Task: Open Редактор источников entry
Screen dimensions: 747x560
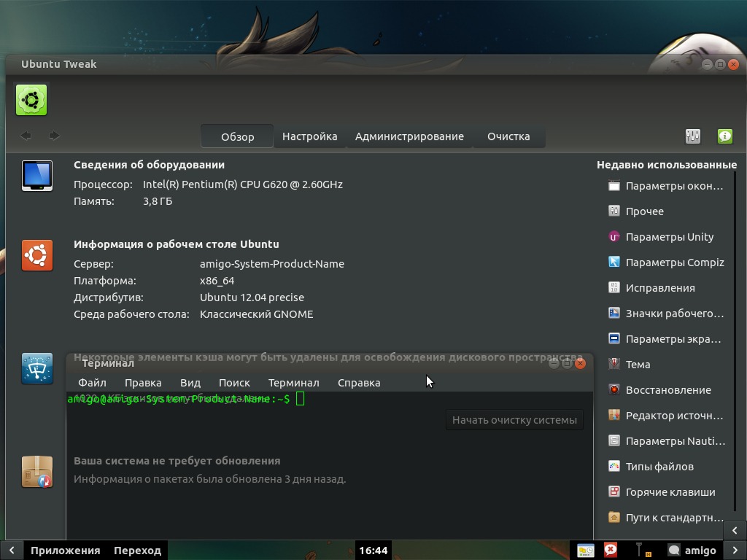Action: pyautogui.click(x=666, y=416)
